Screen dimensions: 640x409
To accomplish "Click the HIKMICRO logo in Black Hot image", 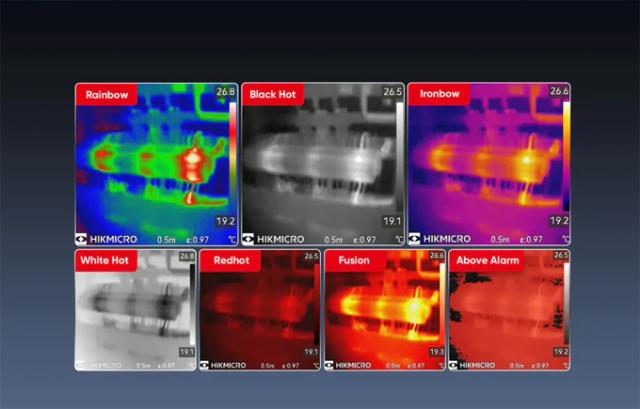I will tap(275, 240).
